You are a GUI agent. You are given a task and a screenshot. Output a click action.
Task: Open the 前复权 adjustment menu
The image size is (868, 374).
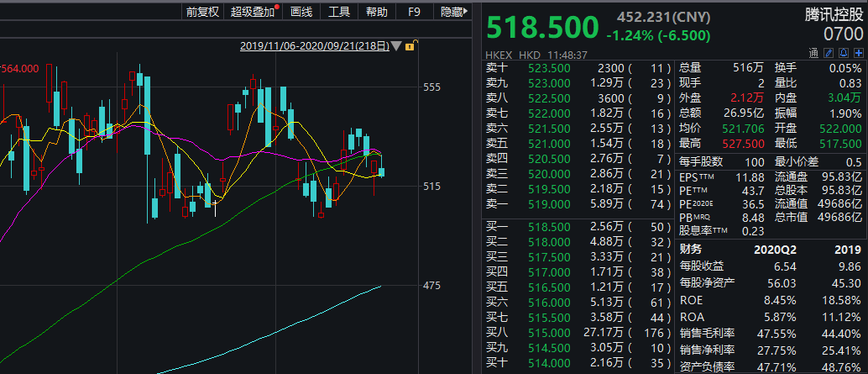(202, 13)
